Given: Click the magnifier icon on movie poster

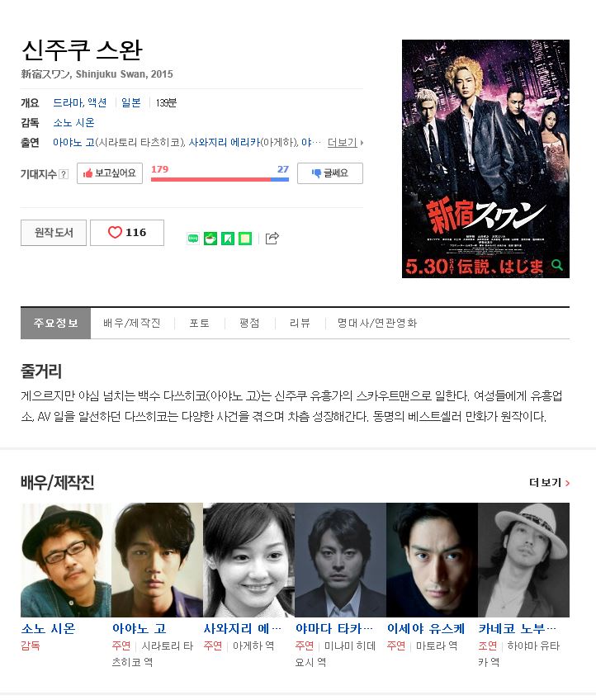Looking at the screenshot, I should [x=556, y=265].
